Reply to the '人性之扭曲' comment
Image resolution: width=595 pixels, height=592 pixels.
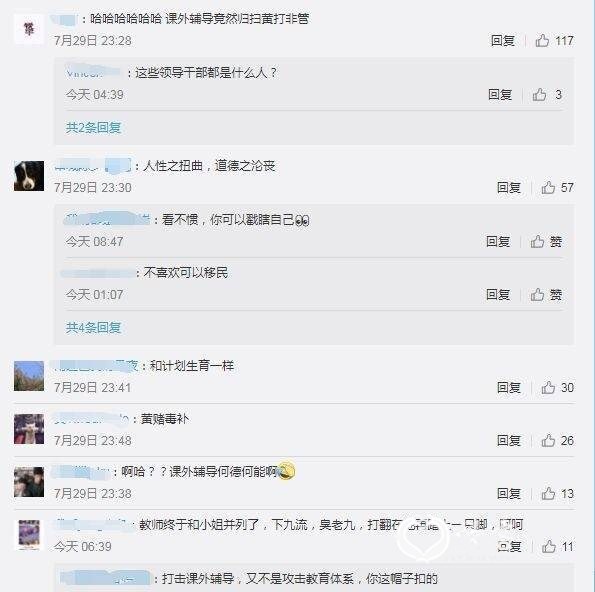[509, 187]
